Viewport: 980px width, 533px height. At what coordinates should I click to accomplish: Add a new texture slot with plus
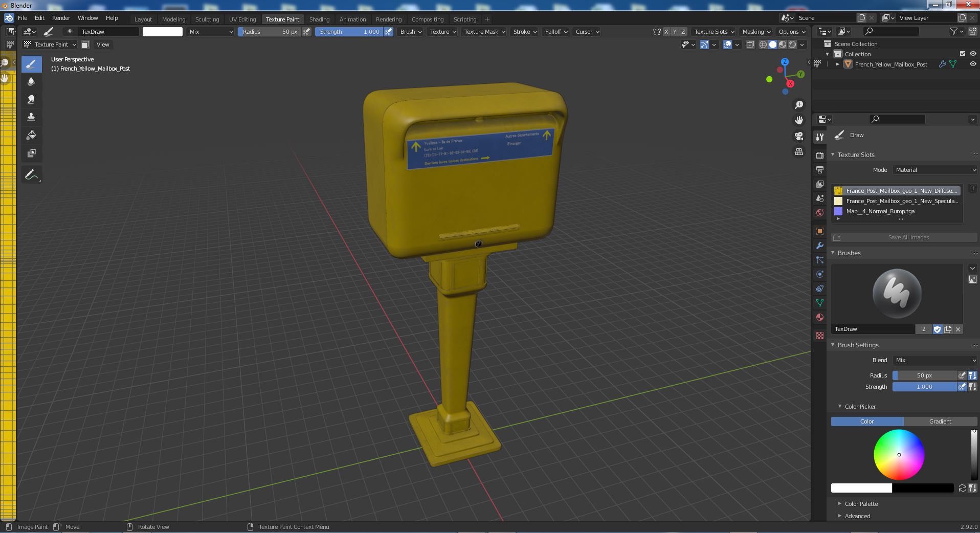coord(972,188)
